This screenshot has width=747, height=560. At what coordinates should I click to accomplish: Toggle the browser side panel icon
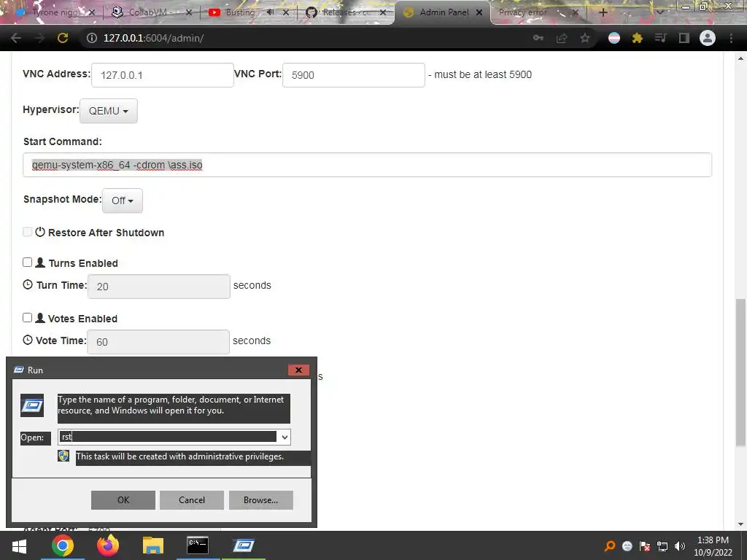pyautogui.click(x=684, y=38)
